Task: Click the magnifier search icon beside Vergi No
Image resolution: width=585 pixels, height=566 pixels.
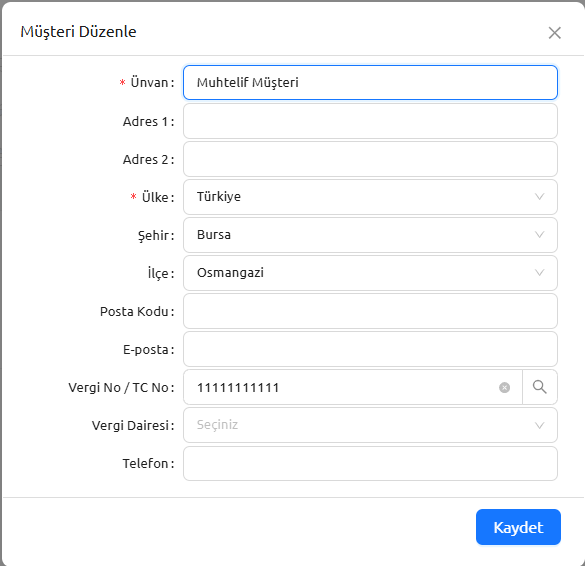Action: coord(539,387)
